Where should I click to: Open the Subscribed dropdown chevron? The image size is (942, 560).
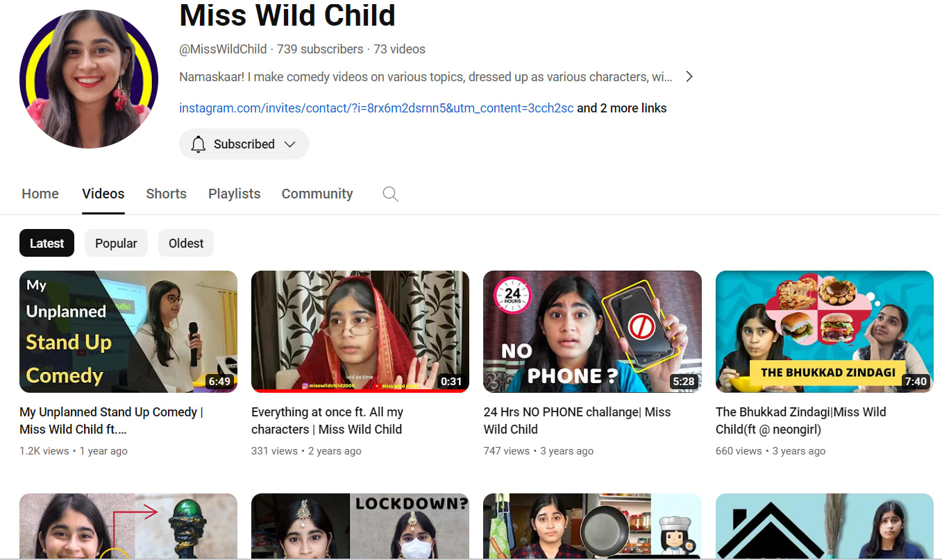(290, 144)
